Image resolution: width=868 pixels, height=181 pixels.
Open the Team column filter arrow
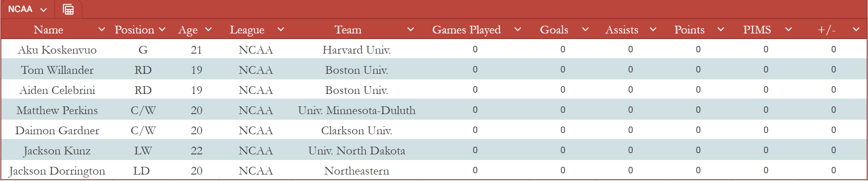tap(410, 30)
